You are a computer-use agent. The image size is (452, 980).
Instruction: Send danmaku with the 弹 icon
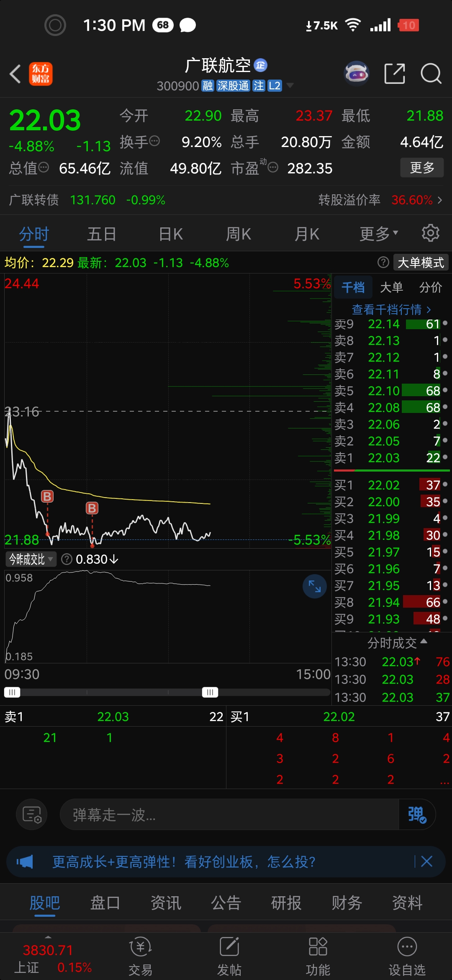coord(417,815)
